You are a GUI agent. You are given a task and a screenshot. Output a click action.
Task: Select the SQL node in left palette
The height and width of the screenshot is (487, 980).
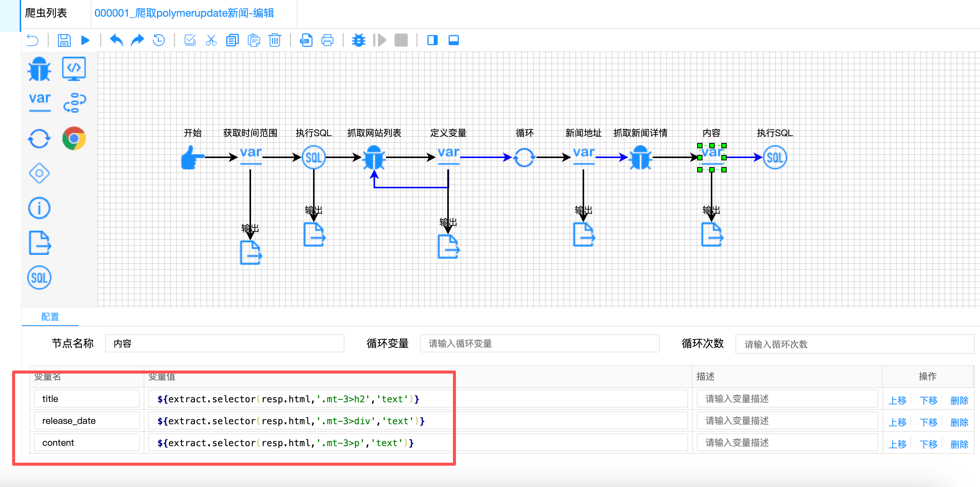pyautogui.click(x=39, y=278)
